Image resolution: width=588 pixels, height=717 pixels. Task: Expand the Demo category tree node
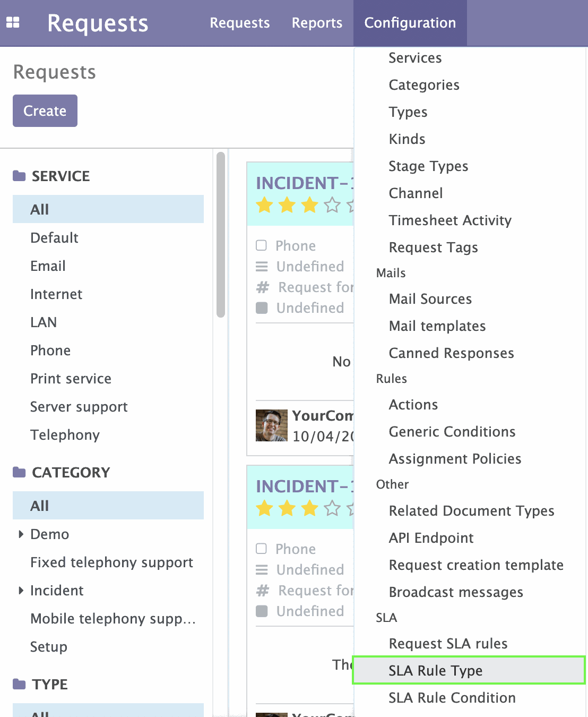point(21,534)
